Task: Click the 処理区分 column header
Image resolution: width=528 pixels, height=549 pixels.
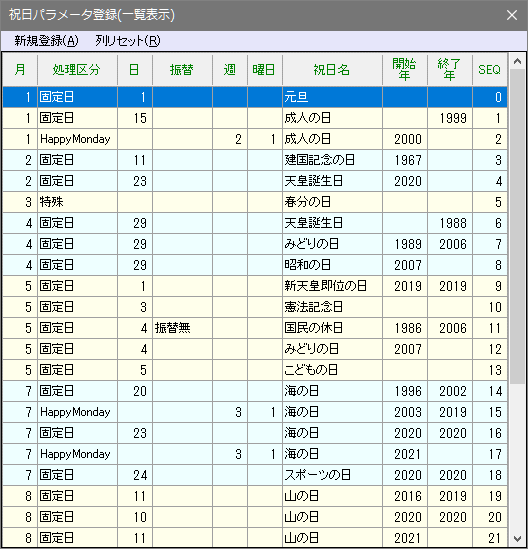Action: 77,70
